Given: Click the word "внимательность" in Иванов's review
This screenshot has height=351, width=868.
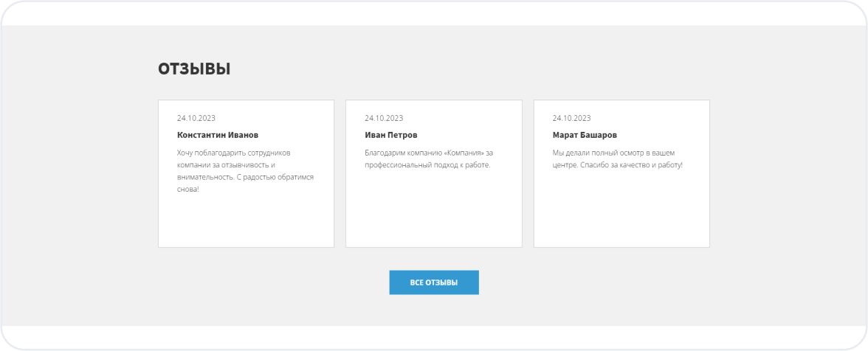Looking at the screenshot, I should (x=204, y=177).
